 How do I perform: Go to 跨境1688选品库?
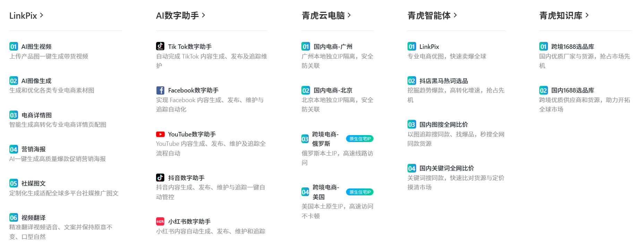(572, 46)
